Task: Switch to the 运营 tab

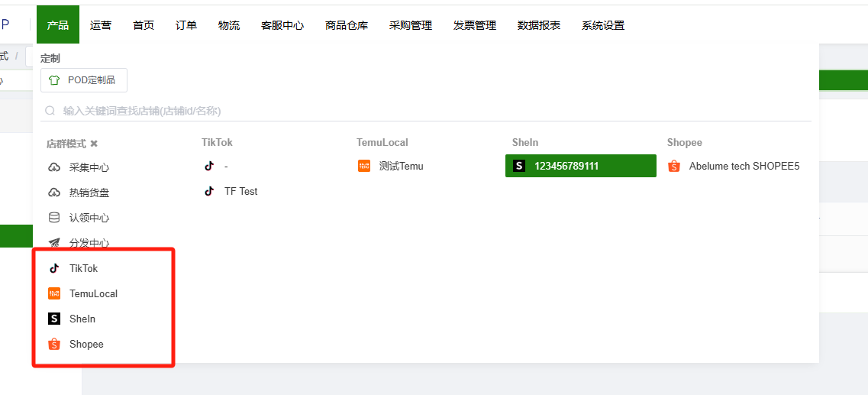Action: tap(101, 25)
